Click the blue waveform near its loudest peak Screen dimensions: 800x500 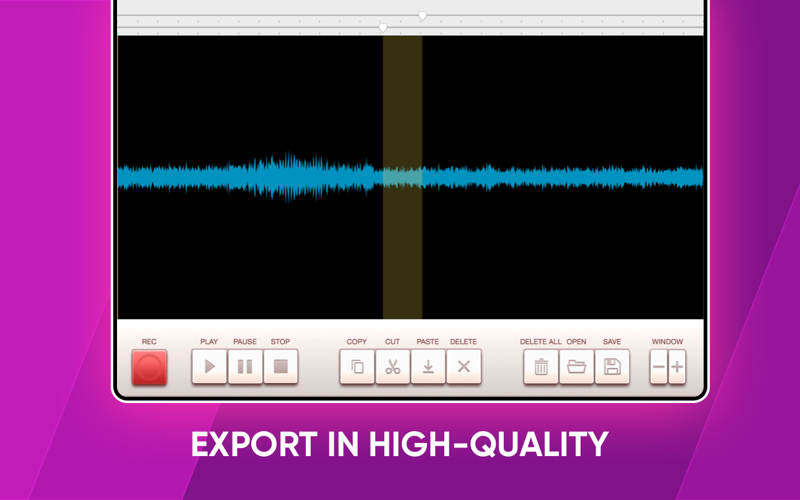(289, 177)
